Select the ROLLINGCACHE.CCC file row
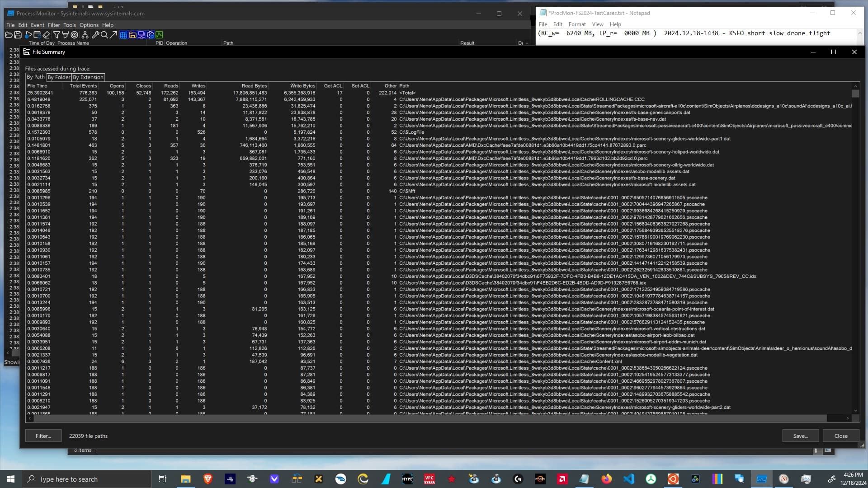 tap(439, 99)
